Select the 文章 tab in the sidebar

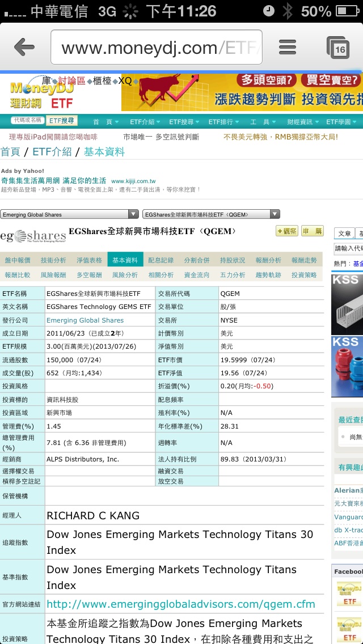coord(344,234)
